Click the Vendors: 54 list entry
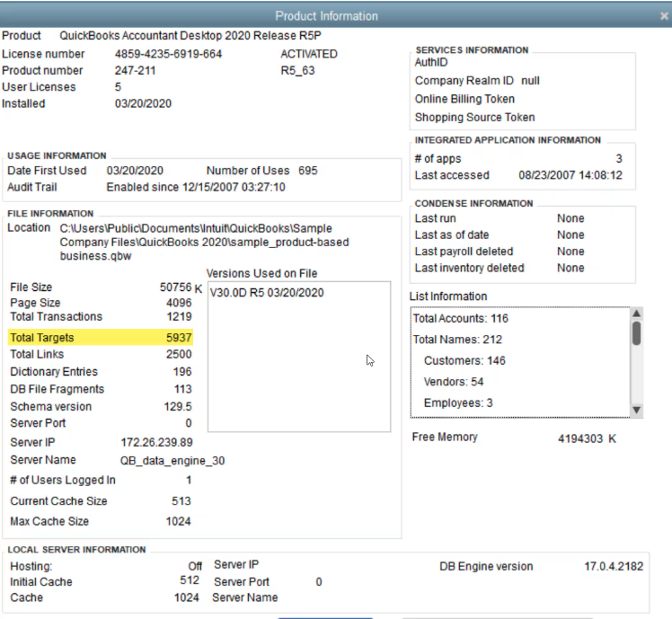Viewport: 672px width, 619px height. pyautogui.click(x=454, y=382)
